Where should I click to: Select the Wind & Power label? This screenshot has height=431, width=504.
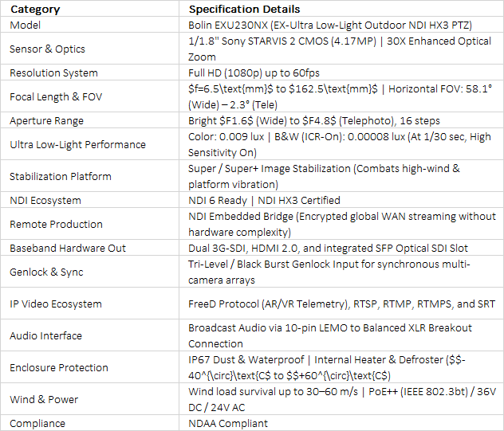pos(89,399)
